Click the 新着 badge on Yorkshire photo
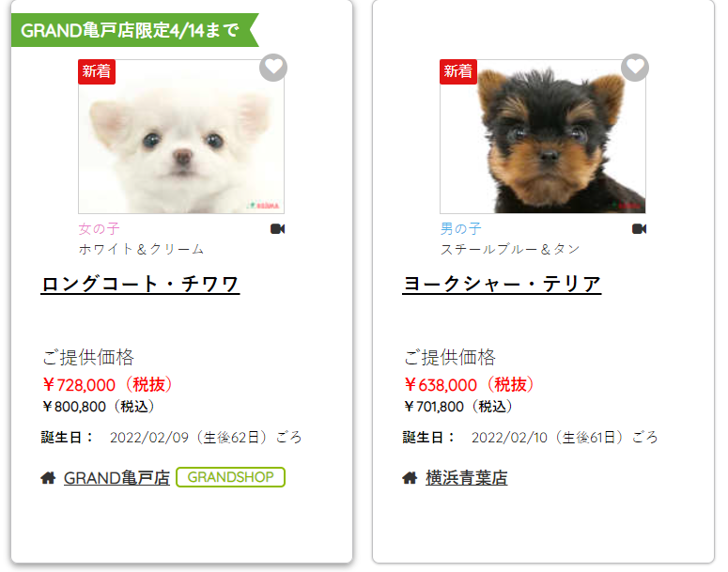This screenshot has height=572, width=728. (458, 71)
